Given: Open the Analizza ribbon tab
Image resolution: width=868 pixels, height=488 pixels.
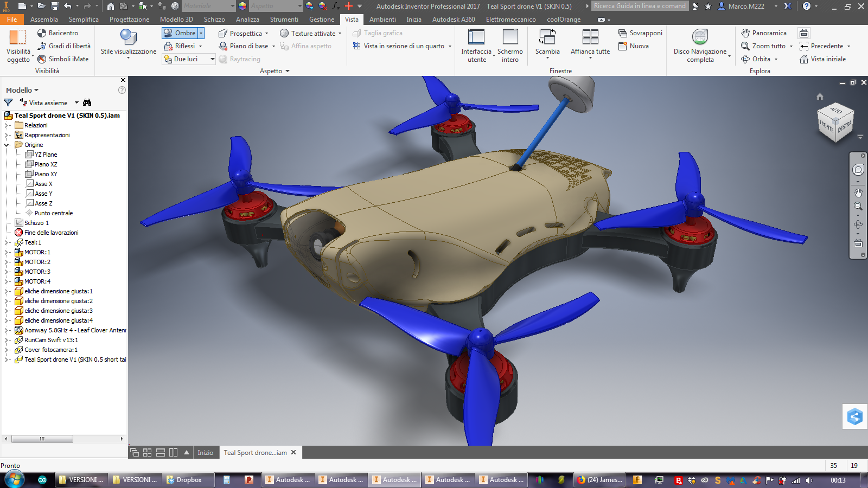Looking at the screenshot, I should pyautogui.click(x=247, y=20).
